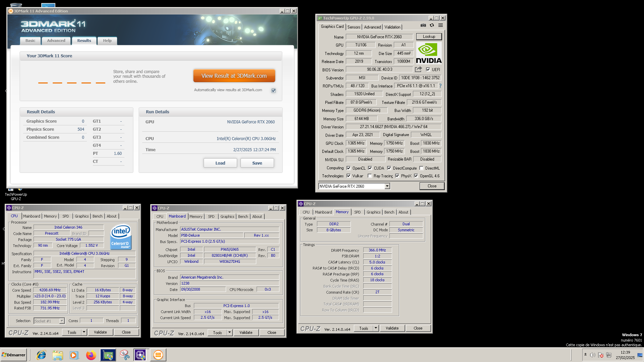Switch to the Basic tab in 3DMark 11
The image size is (644, 362).
[30, 41]
